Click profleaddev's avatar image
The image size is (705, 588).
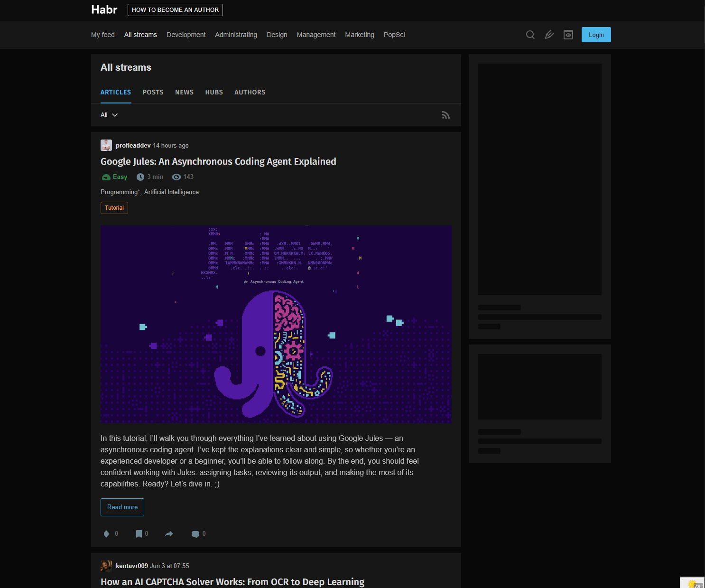(x=106, y=145)
